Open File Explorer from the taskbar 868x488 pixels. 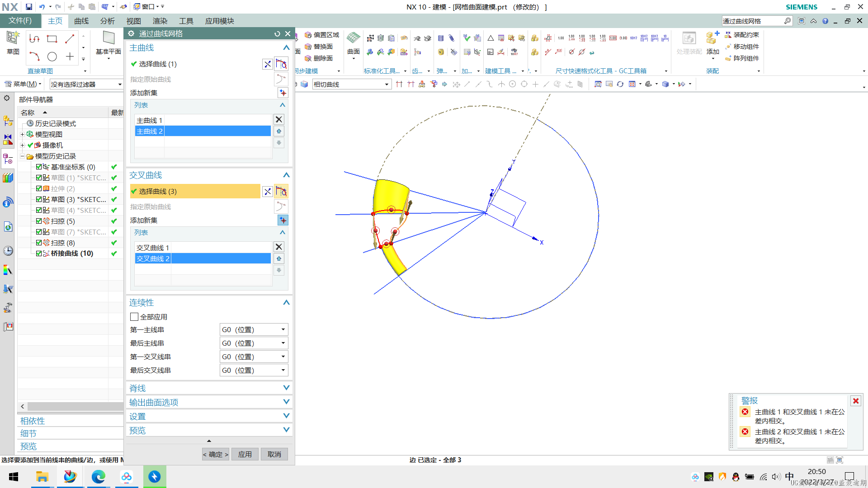42,477
